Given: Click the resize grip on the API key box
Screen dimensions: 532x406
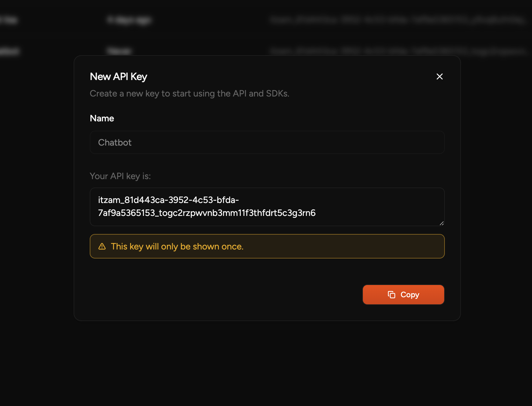Looking at the screenshot, I should tap(442, 223).
